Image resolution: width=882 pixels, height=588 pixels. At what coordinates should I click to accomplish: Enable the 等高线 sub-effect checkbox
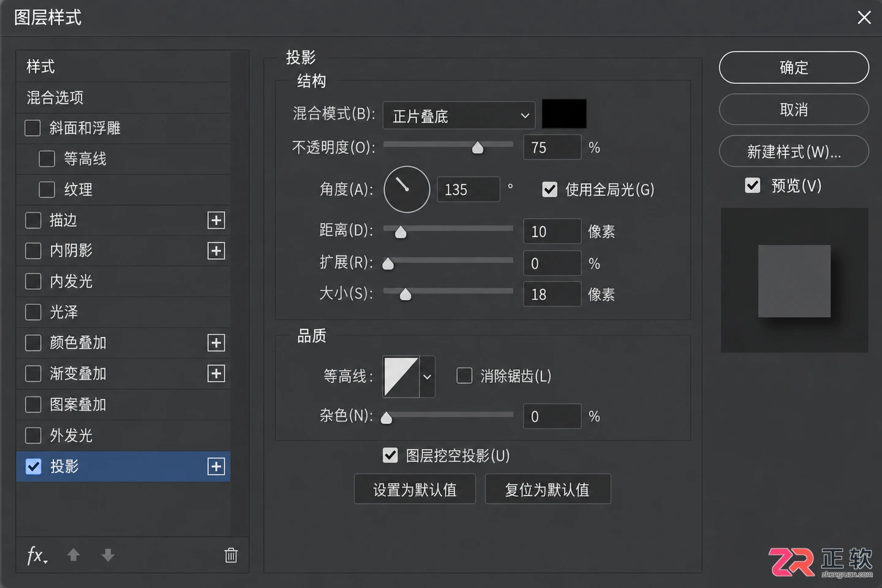[x=47, y=159]
